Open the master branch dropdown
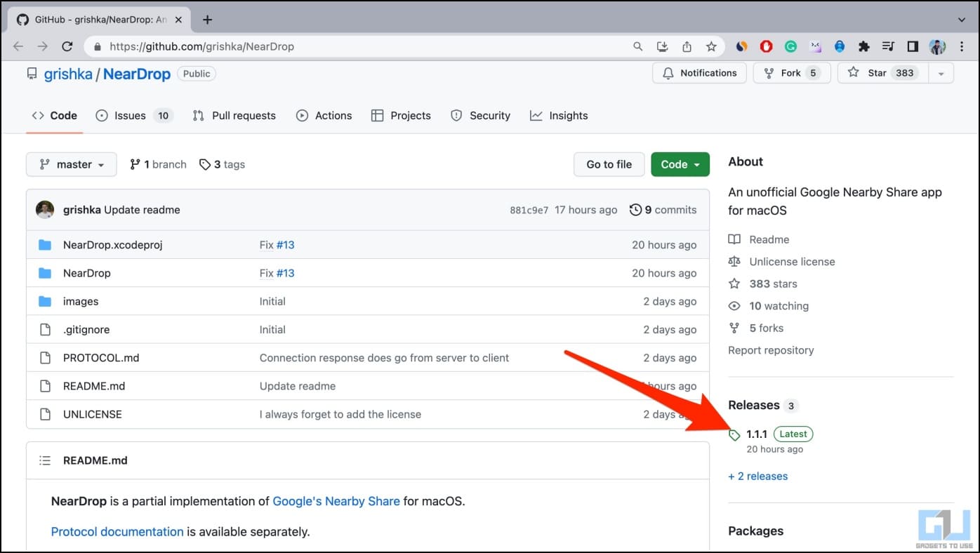This screenshot has height=553, width=980. 72,164
